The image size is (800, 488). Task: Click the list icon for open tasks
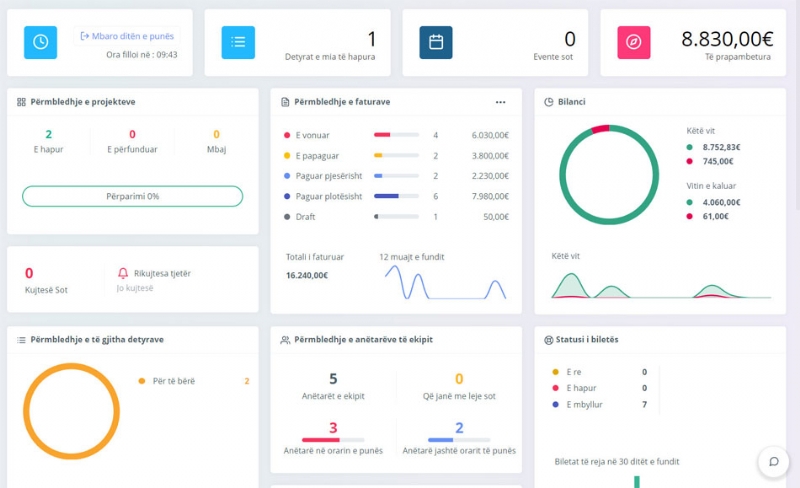[x=238, y=42]
